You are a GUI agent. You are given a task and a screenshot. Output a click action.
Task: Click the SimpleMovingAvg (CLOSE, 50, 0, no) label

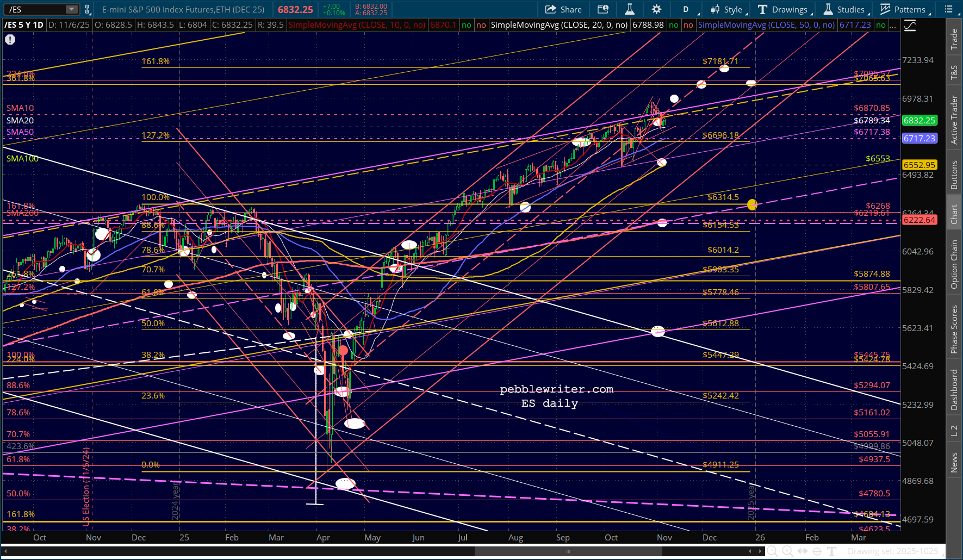pyautogui.click(x=766, y=25)
